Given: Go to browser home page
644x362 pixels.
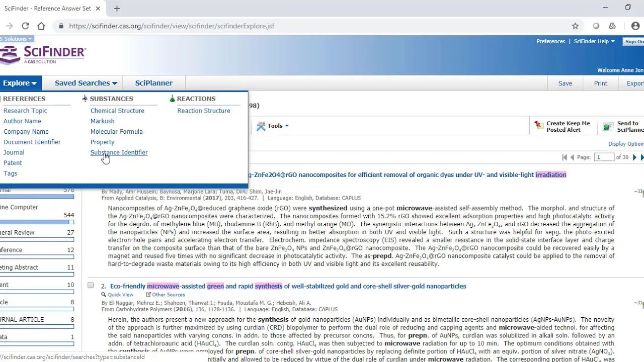Looking at the screenshot, I should [41, 26].
